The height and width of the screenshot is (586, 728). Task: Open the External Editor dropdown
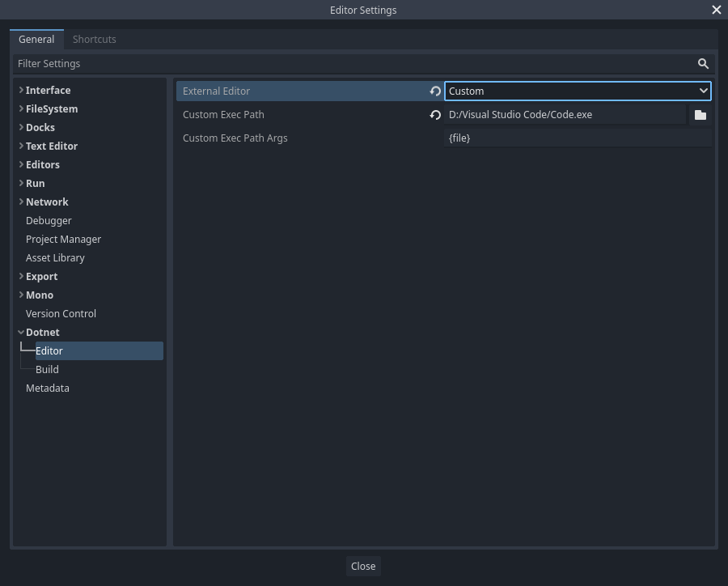click(x=578, y=91)
